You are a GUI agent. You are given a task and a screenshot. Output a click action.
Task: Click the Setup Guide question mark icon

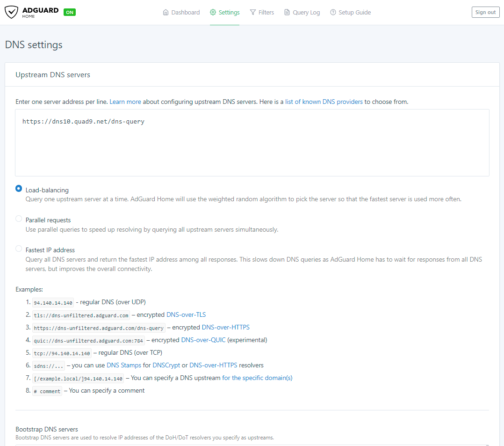333,13
